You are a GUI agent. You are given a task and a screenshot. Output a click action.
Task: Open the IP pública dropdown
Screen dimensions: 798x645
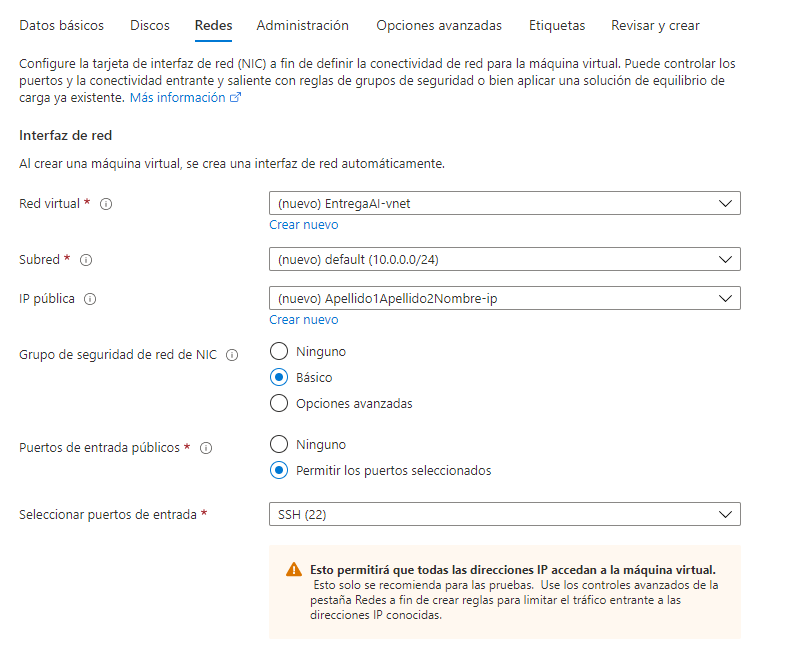(x=504, y=298)
